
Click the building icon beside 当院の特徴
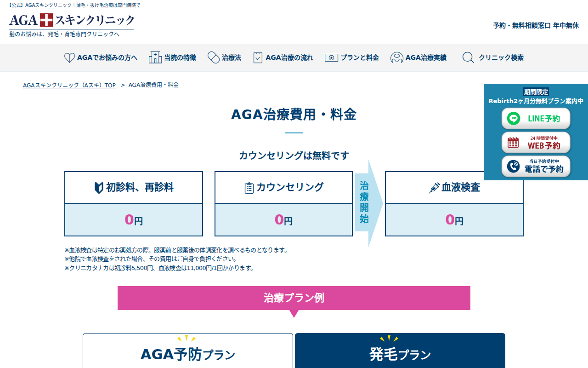[x=155, y=57]
